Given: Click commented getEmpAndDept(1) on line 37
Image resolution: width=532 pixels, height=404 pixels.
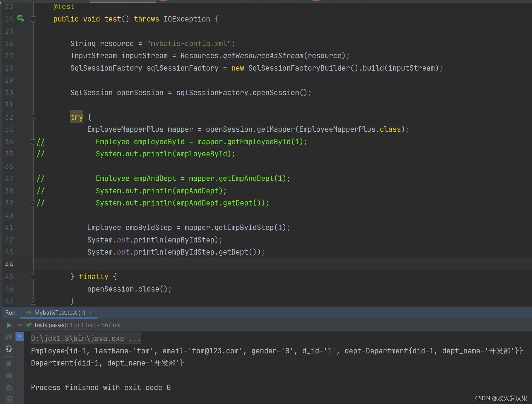Looking at the screenshot, I should point(253,179).
